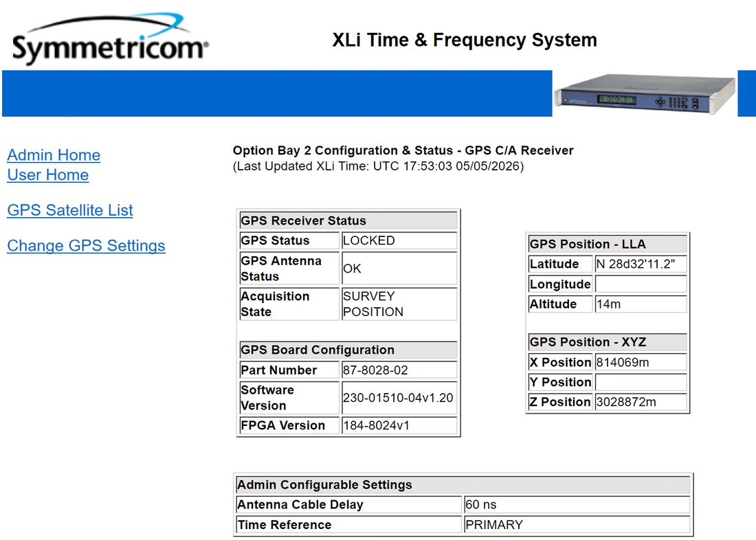The image size is (756, 540).
Task: Click the Acquisition State label
Action: point(275,304)
